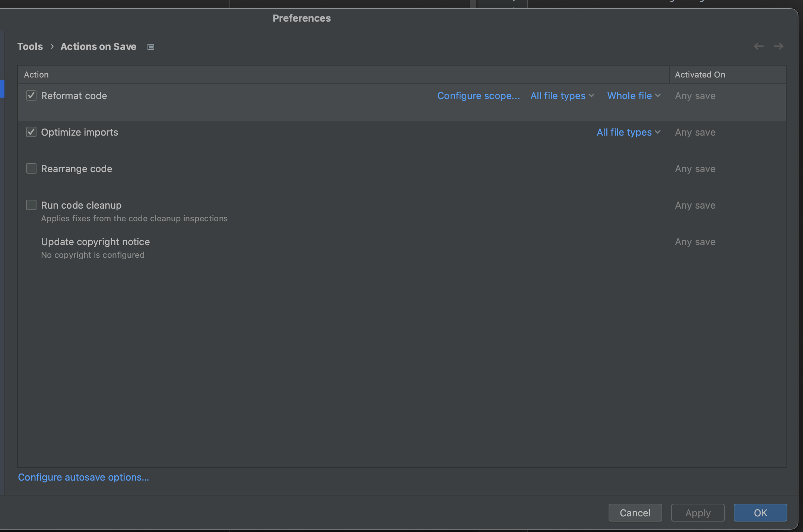Enable the Run code cleanup checkbox
Viewport: 803px width, 532px height.
tap(31, 205)
